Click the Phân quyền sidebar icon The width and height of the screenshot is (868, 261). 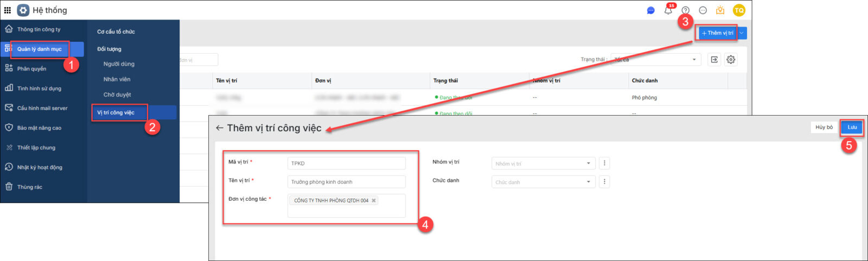click(9, 68)
